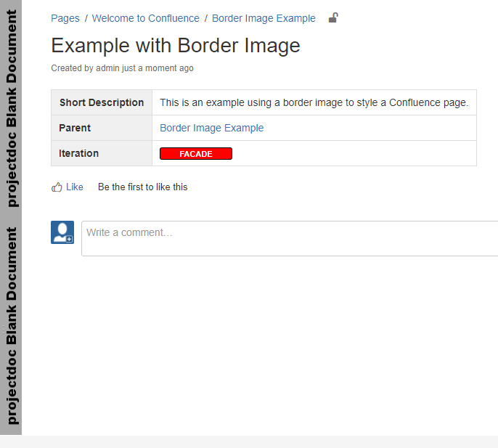Click the user avatar beside comment box

coord(62,232)
